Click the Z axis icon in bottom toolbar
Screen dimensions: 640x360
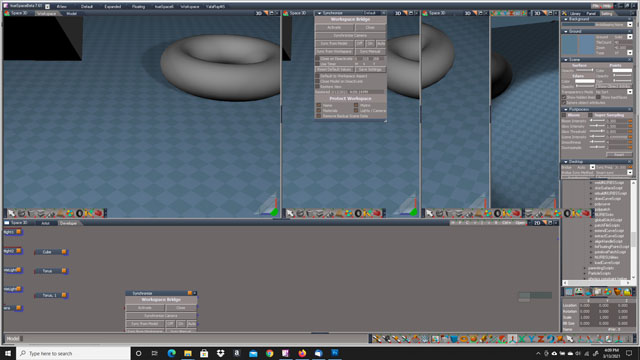540,339
